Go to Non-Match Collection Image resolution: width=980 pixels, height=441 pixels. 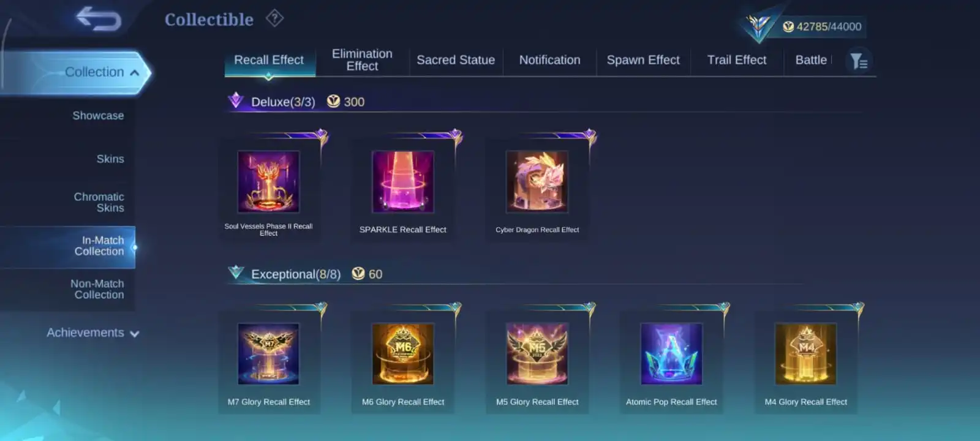97,289
